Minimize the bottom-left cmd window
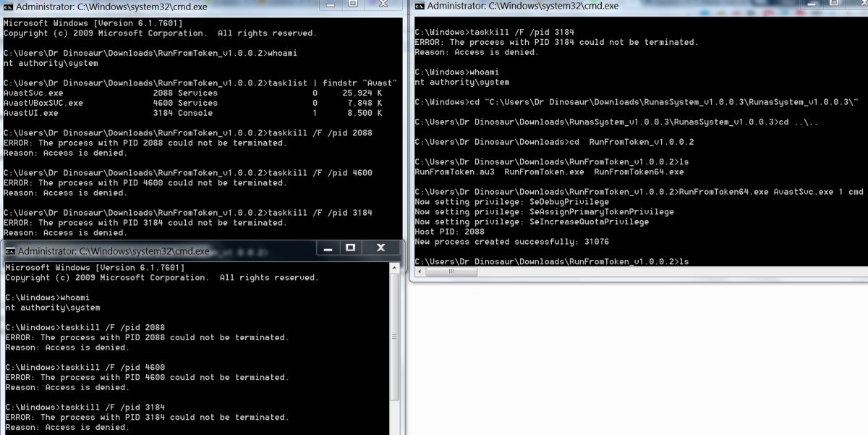Image resolution: width=868 pixels, height=435 pixels. click(x=328, y=248)
